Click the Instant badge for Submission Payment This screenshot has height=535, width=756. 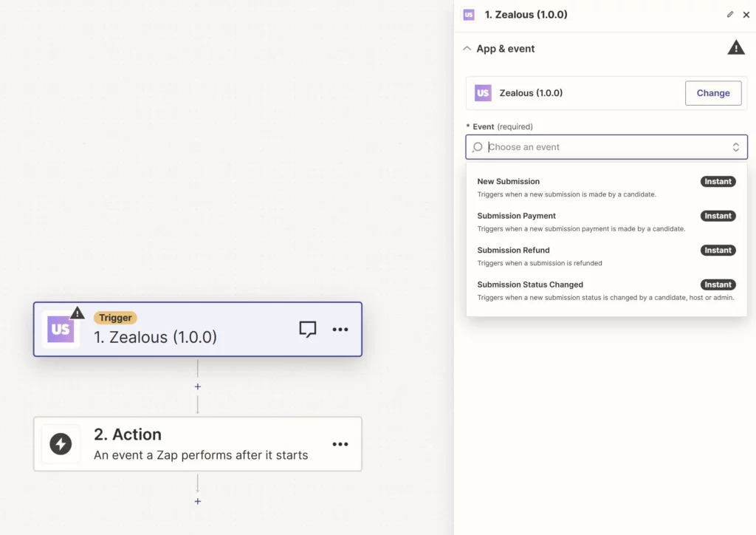point(718,216)
